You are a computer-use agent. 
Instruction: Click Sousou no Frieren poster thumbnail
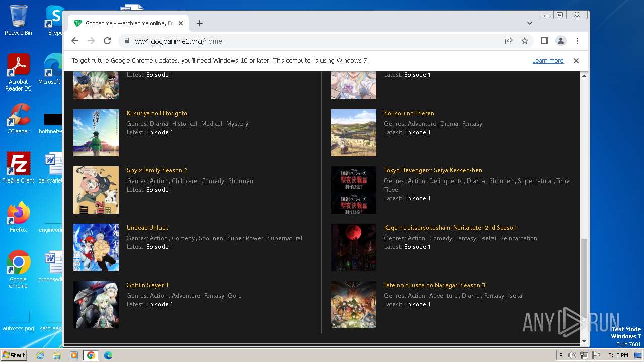point(354,133)
